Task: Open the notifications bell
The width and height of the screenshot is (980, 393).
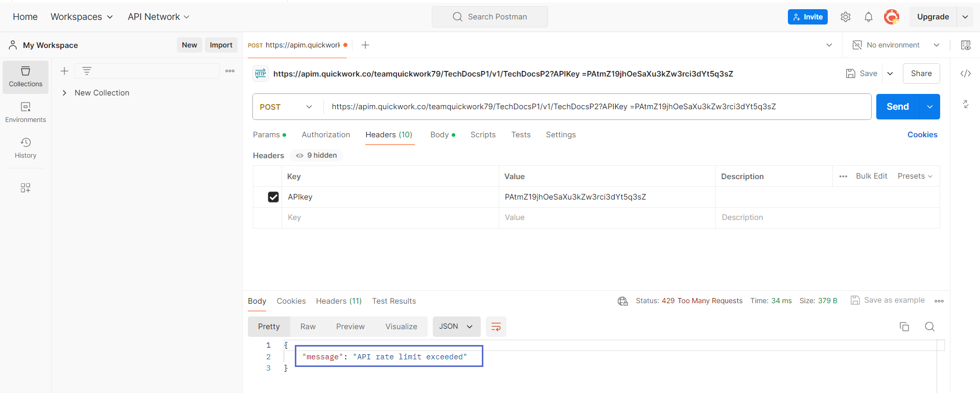Action: click(869, 17)
